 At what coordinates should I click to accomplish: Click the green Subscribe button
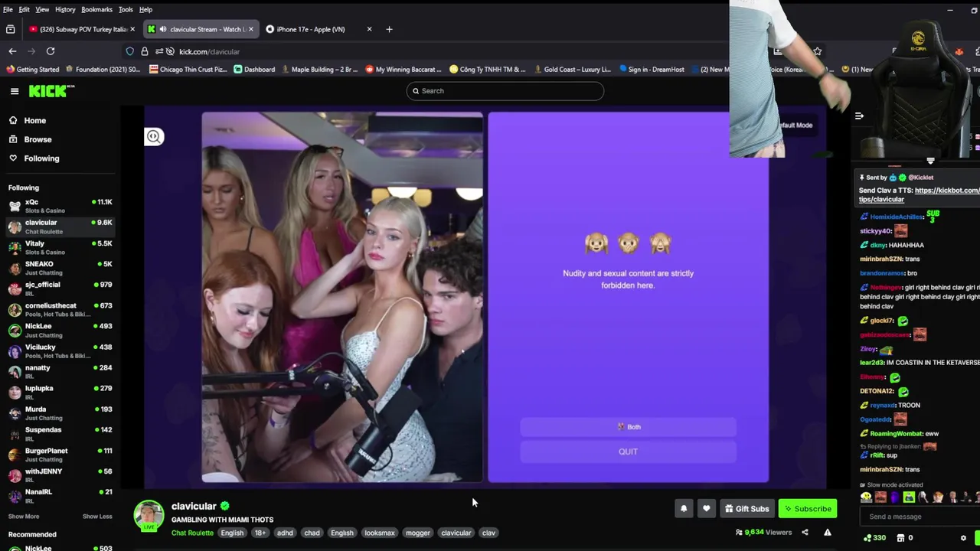pyautogui.click(x=808, y=509)
